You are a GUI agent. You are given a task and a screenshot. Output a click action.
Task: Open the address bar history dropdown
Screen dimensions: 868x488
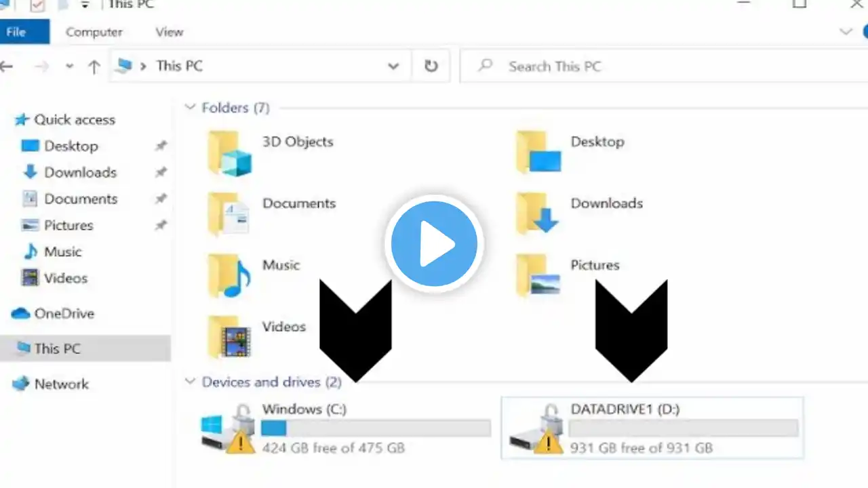click(393, 66)
